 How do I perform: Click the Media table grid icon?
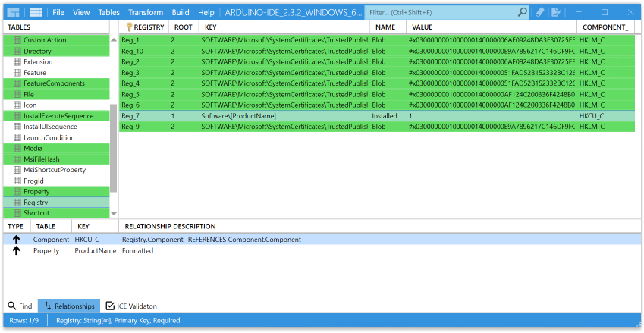[17, 148]
